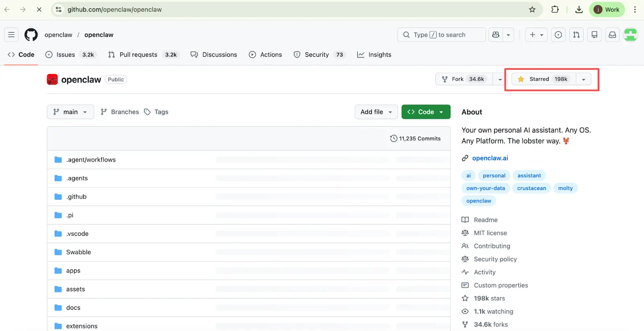
Task: View repository Tags
Action: point(157,112)
